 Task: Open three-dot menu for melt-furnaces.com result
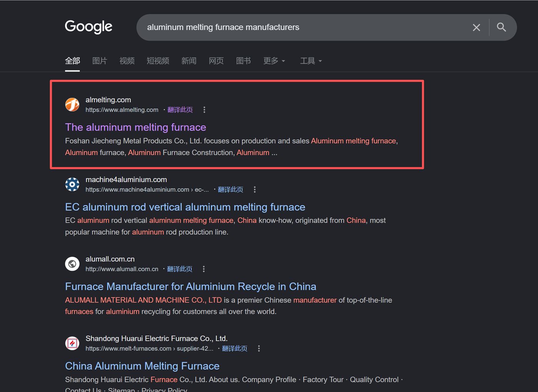tap(259, 349)
